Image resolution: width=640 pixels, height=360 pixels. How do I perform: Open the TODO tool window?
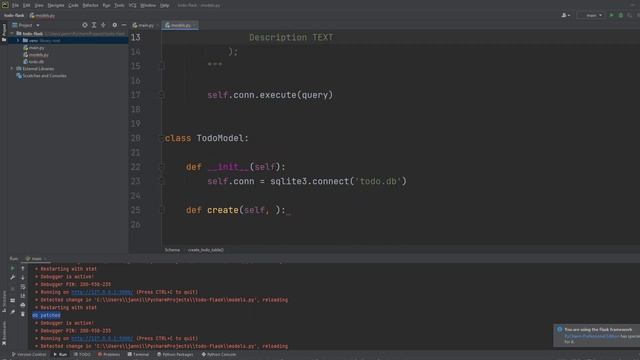pyautogui.click(x=82, y=354)
